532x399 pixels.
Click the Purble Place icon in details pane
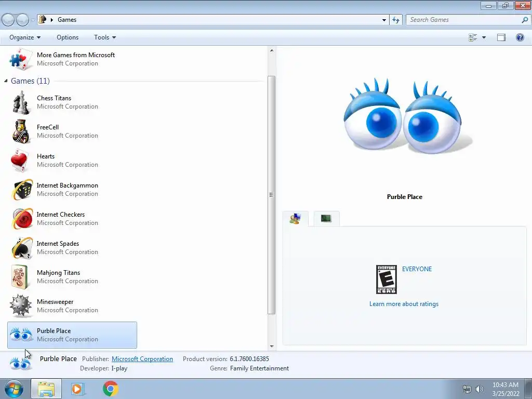(20, 363)
